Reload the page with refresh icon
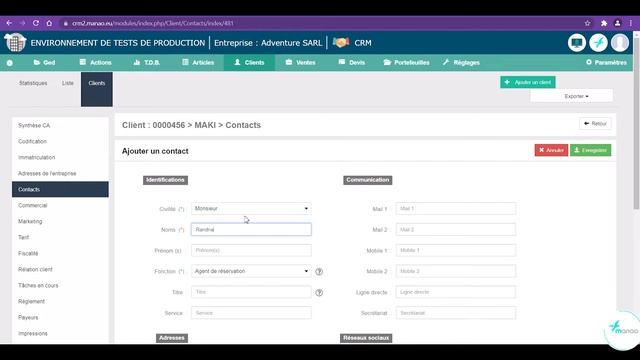 click(x=36, y=23)
